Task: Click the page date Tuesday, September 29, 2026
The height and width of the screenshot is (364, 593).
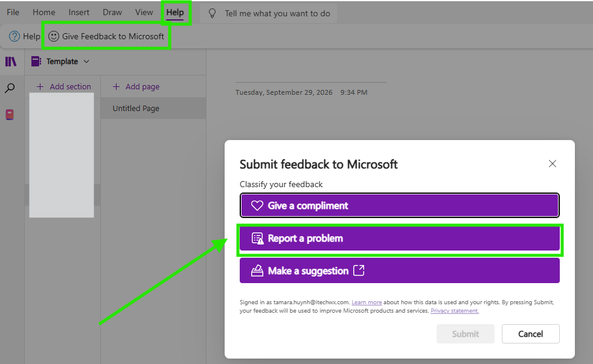Action: point(284,92)
